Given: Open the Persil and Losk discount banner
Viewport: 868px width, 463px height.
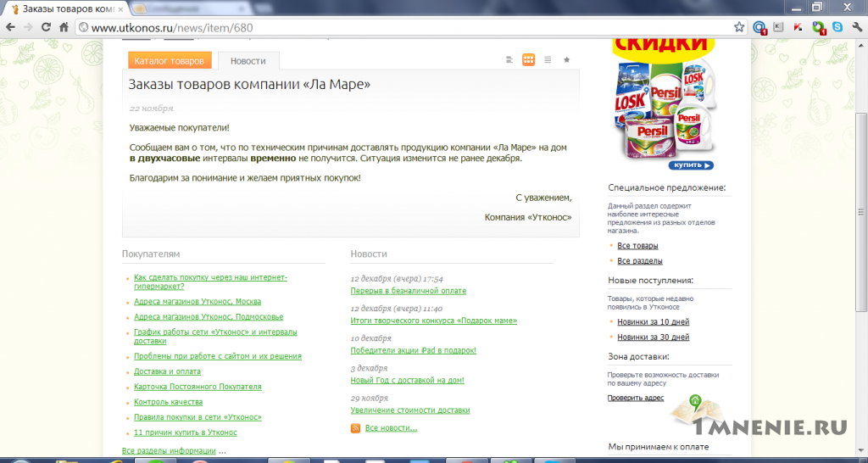Looking at the screenshot, I should [x=666, y=103].
